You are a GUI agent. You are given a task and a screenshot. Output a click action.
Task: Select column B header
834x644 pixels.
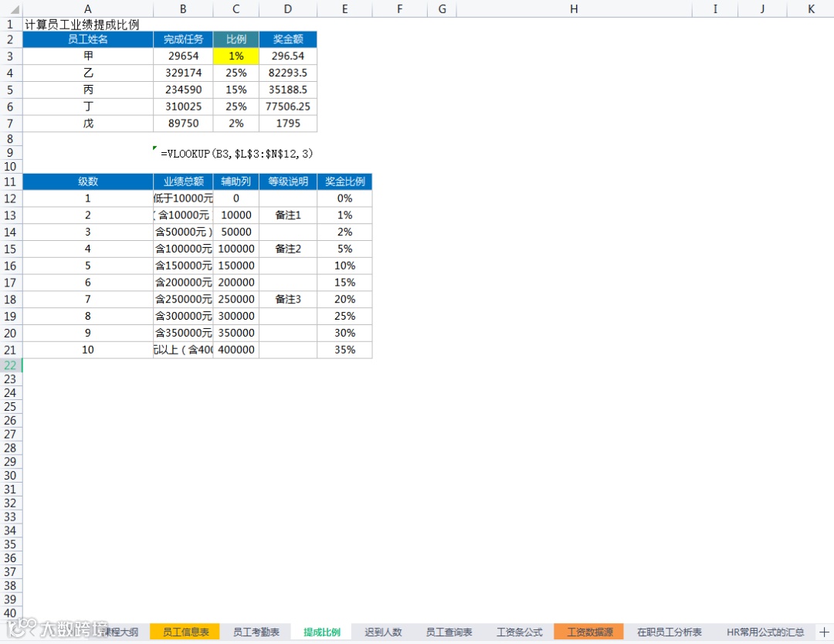pyautogui.click(x=183, y=9)
